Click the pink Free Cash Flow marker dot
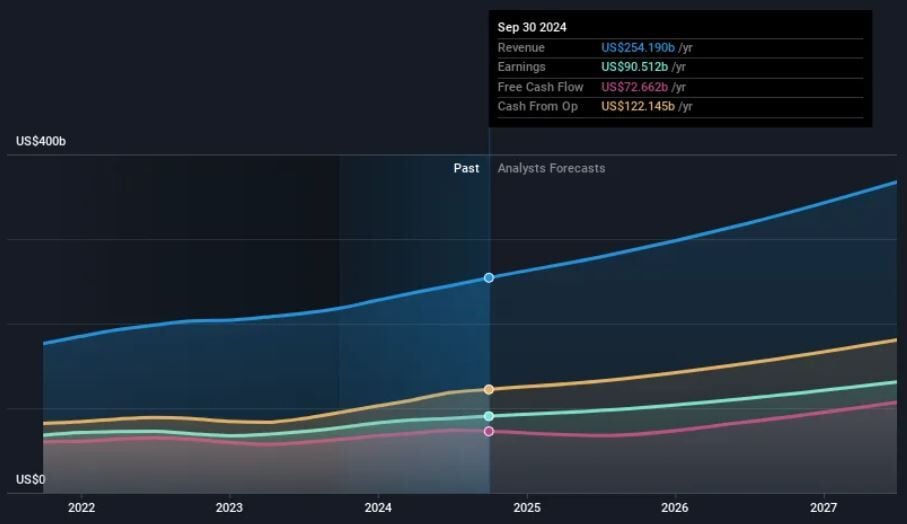The height and width of the screenshot is (524, 907). (x=489, y=431)
